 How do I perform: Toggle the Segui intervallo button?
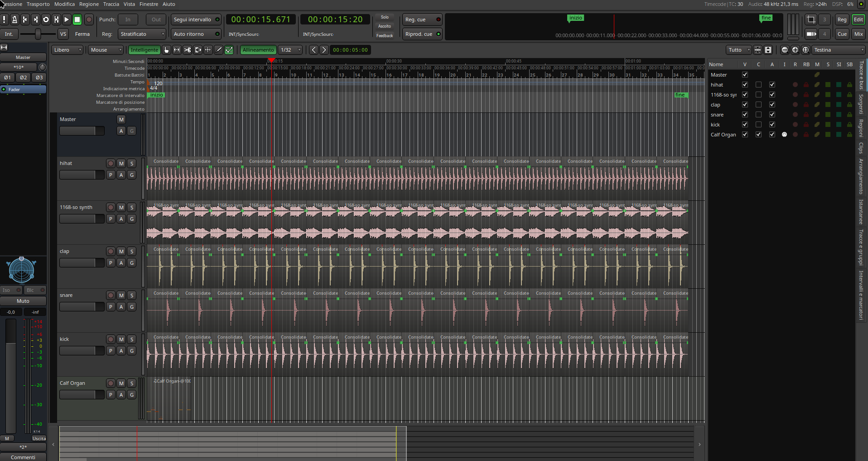(x=195, y=19)
